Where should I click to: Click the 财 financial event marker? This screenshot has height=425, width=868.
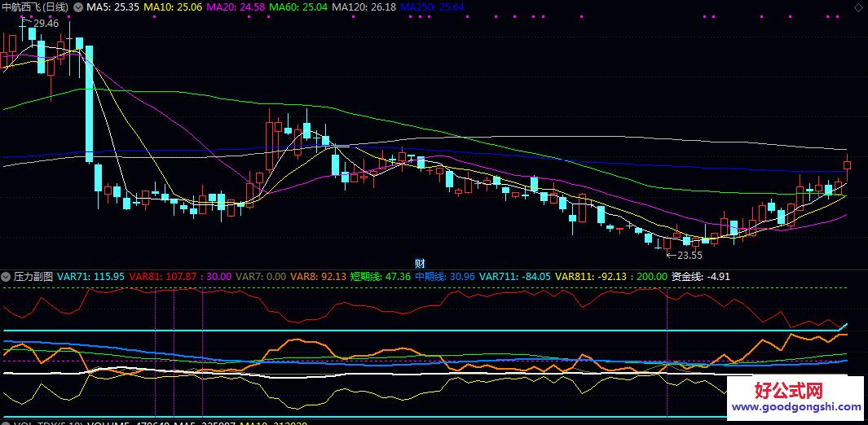tap(420, 264)
